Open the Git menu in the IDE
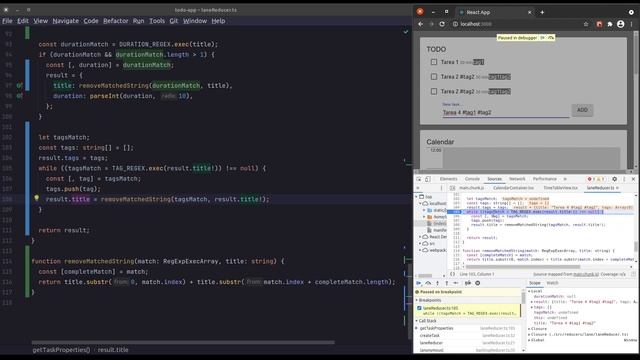This screenshot has height=360, width=640. click(173, 21)
